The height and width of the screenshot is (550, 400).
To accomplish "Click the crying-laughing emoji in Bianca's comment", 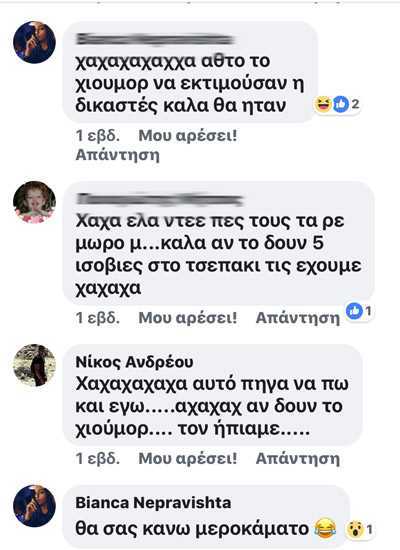I will pos(325,529).
